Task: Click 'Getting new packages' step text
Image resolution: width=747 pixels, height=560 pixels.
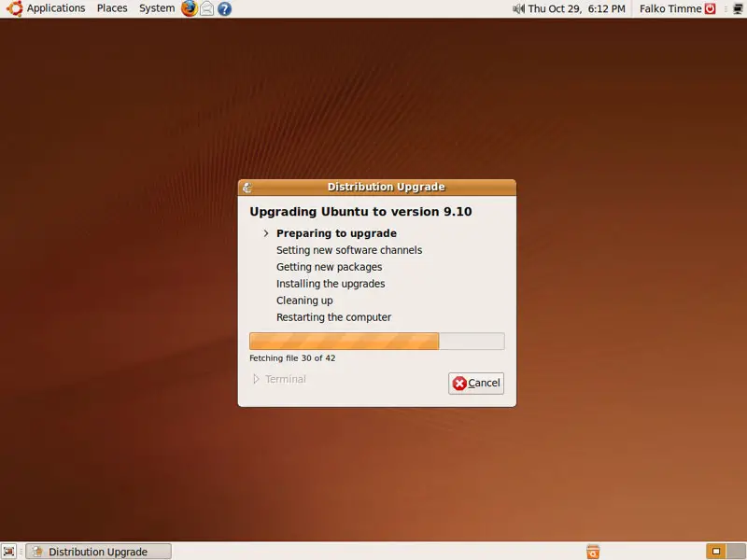Action: [x=330, y=267]
